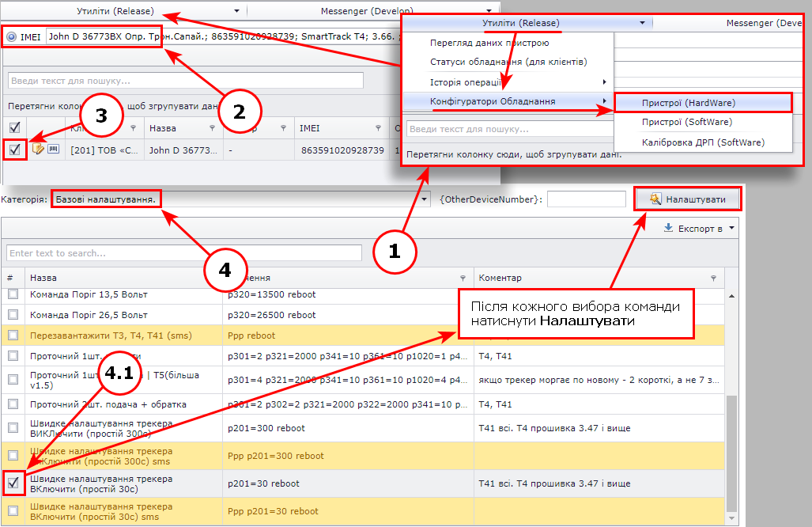Select the Пристрої (SoftWare) submenu item
This screenshot has height=527, width=812.
[x=686, y=122]
